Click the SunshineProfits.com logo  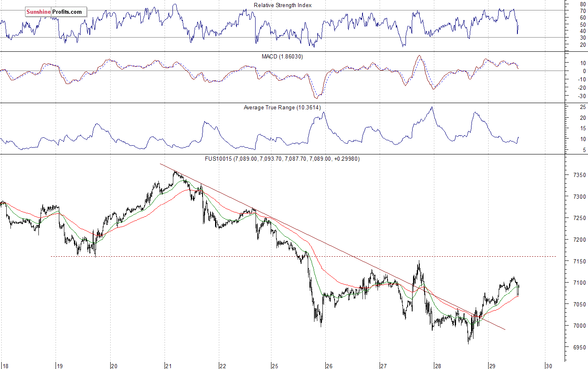(56, 12)
